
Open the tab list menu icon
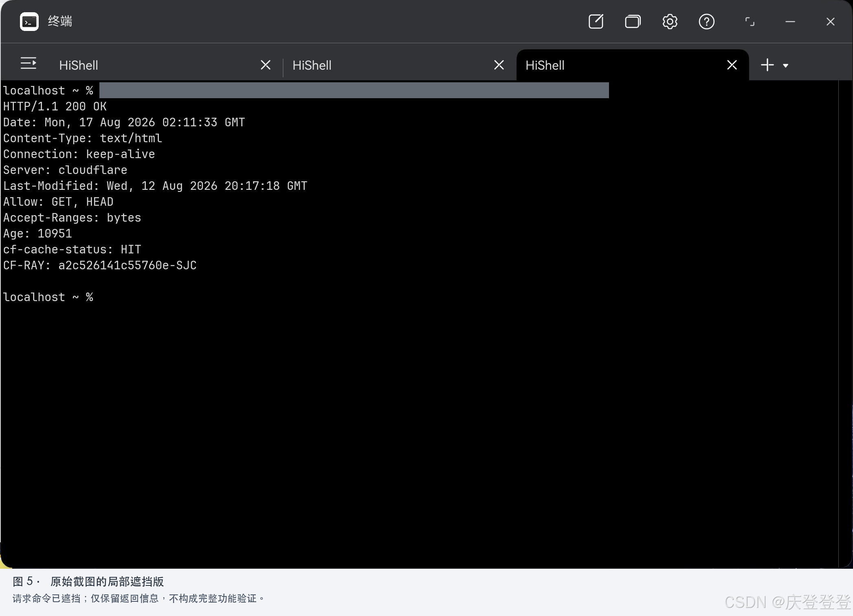click(29, 64)
